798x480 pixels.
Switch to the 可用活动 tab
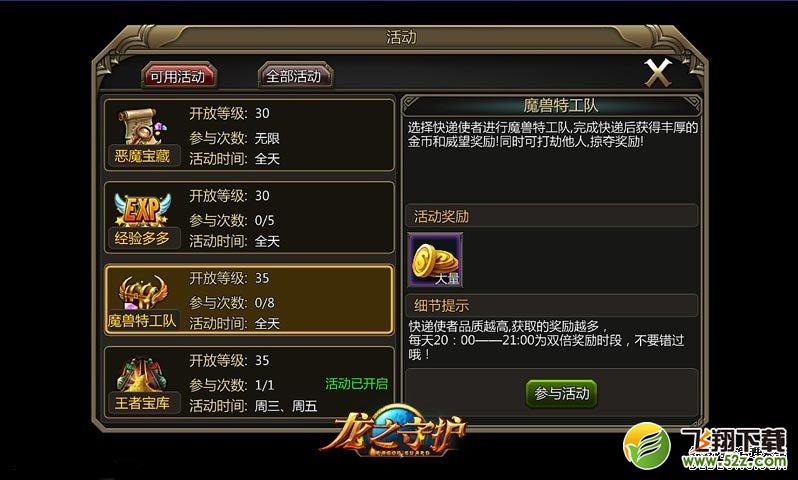tap(178, 76)
